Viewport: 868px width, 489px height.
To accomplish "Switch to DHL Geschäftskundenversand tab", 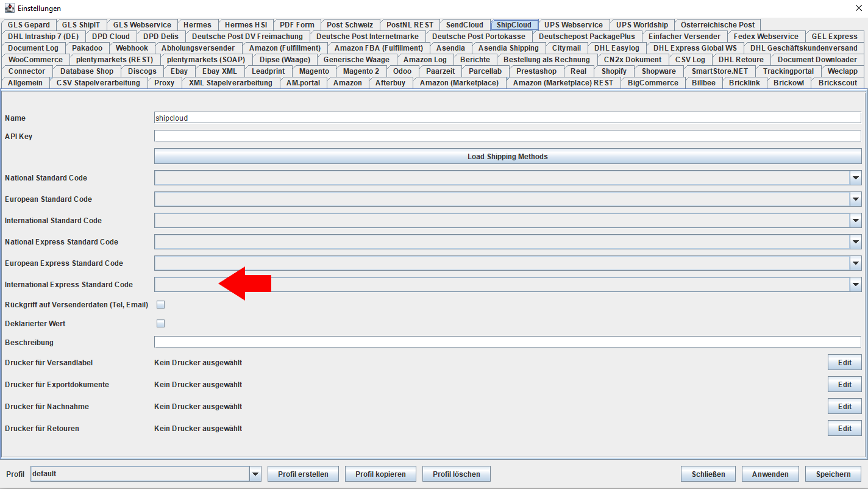I will click(x=803, y=48).
